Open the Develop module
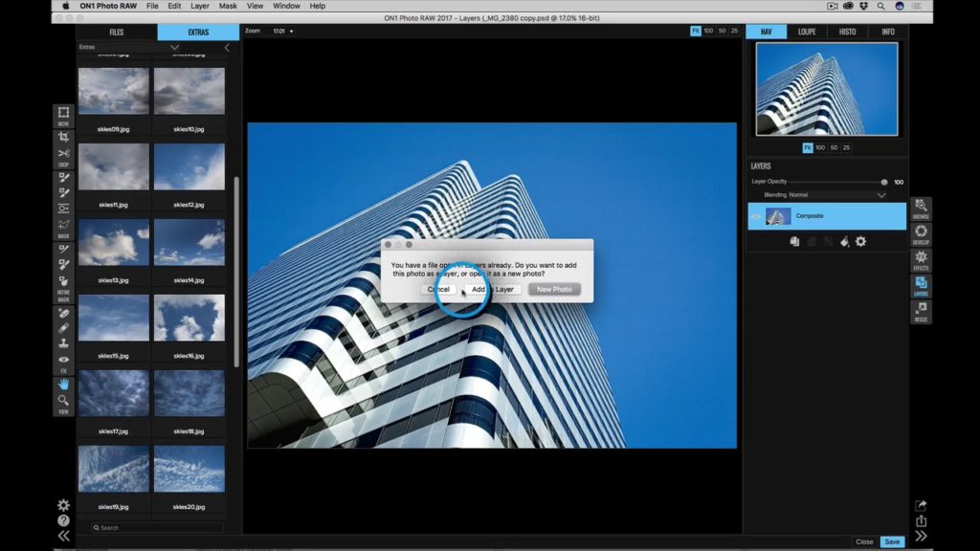 point(921,234)
